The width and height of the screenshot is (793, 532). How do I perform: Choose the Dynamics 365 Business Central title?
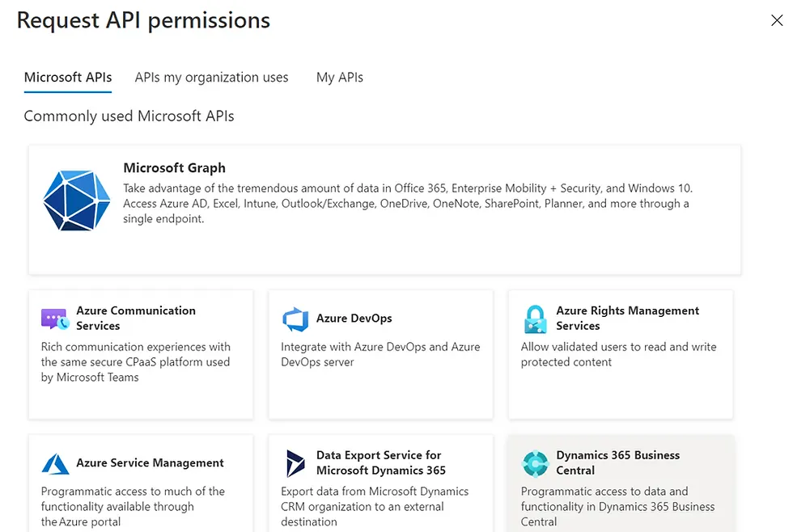618,462
